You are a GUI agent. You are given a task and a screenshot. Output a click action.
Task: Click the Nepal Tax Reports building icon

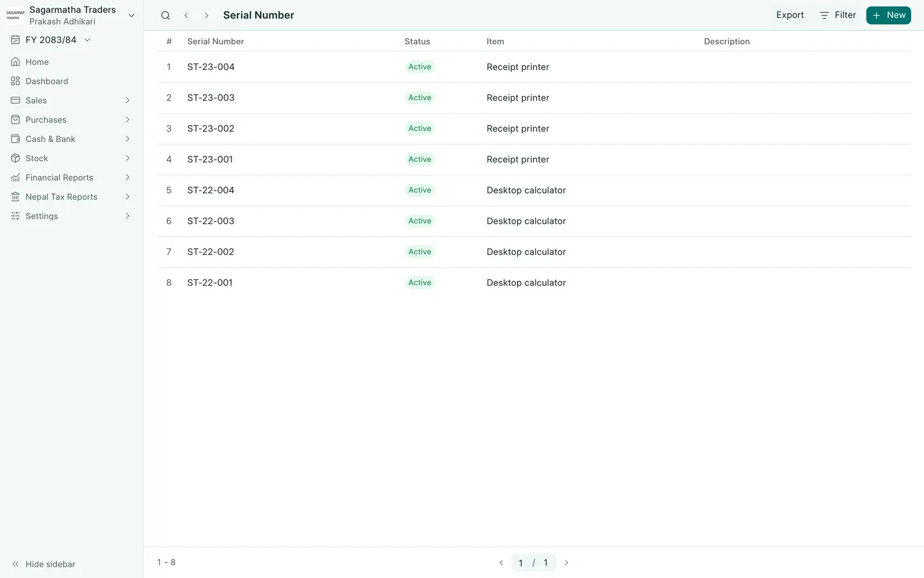coord(15,197)
